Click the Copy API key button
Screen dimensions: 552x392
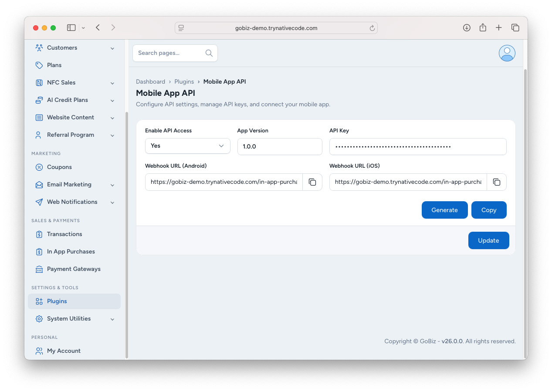pyautogui.click(x=489, y=210)
